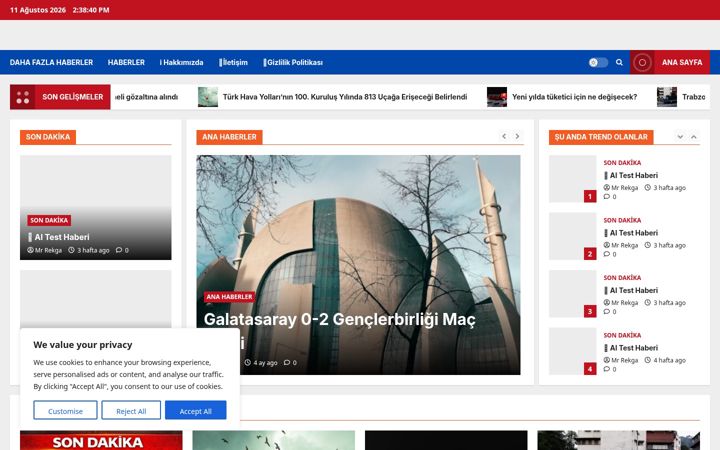This screenshot has width=720, height=450.
Task: Open Galatasaray 0-2 Gençlerbirliği Maç headline
Action: coord(339,319)
